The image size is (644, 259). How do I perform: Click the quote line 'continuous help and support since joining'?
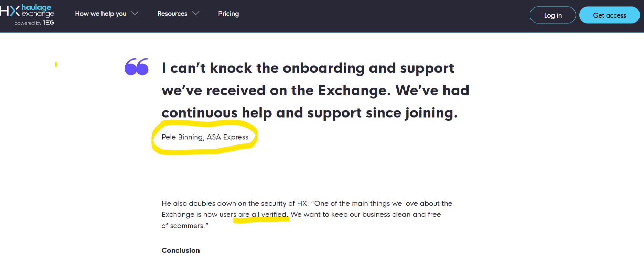(309, 113)
